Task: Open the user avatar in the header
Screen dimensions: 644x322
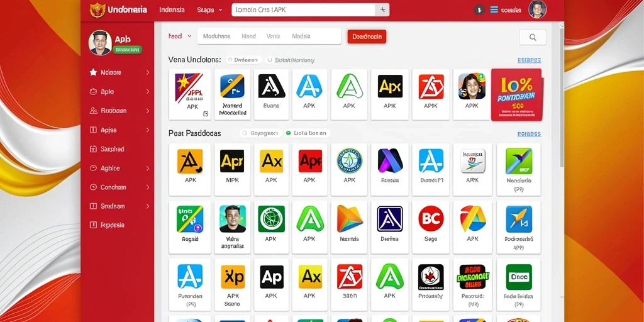Action: [x=537, y=9]
